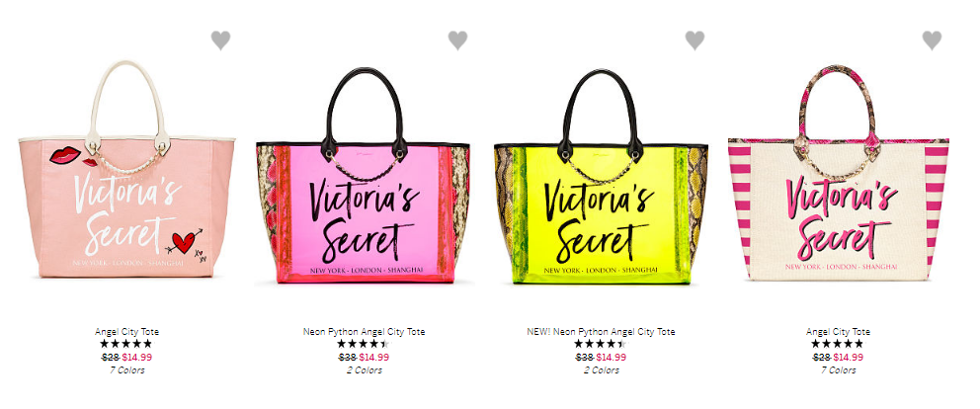Click 2 Colors under the pink neon tote
Viewport: 980px width, 409px height.
(364, 370)
